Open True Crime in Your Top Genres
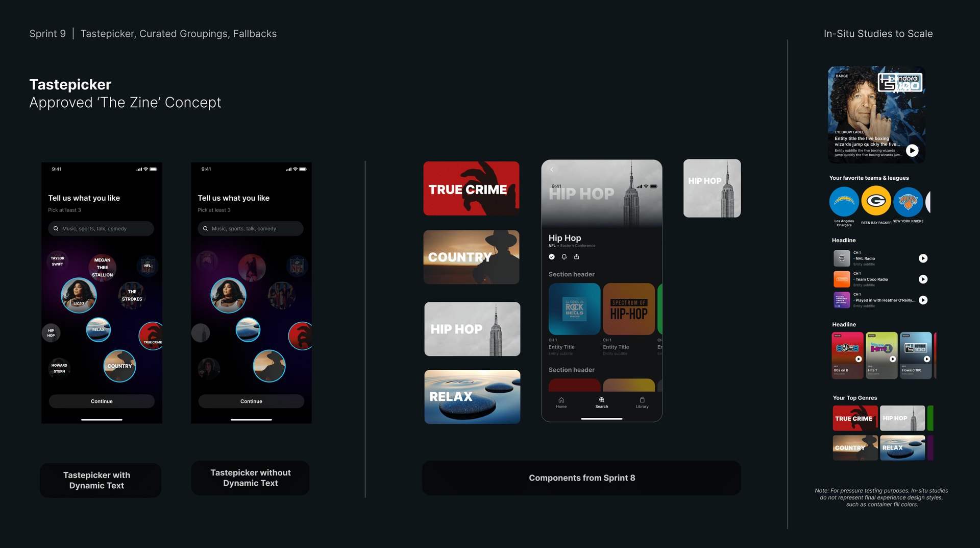This screenshot has height=548, width=980. coord(855,418)
